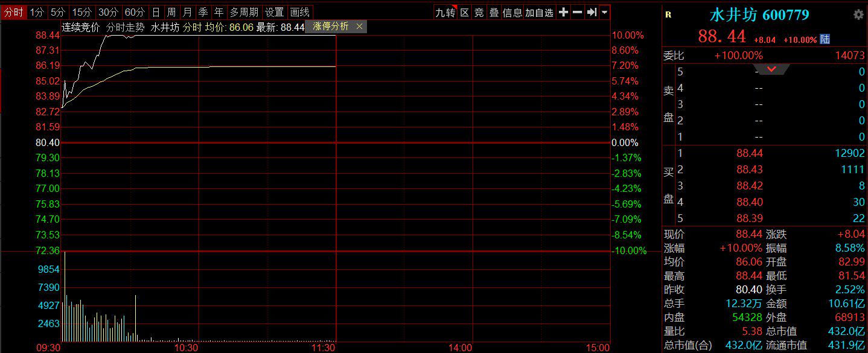
Task: Close the 涨停分析 tag
Action: 359,27
